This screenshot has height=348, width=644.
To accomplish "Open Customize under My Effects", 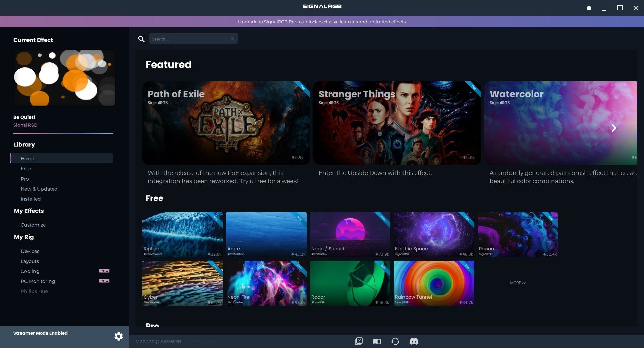I will 33,225.
